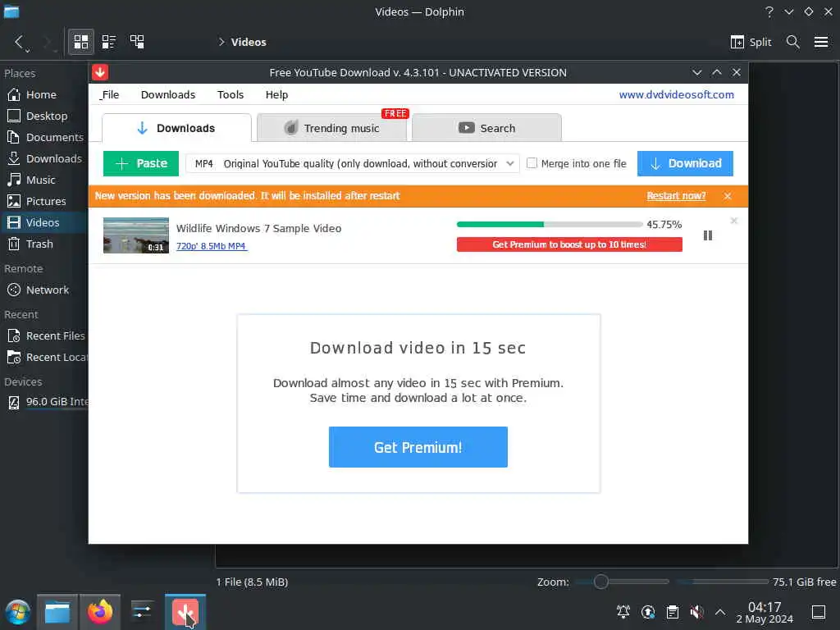Viewport: 840px width, 630px height.
Task: Open Dolphin search
Action: [x=792, y=42]
